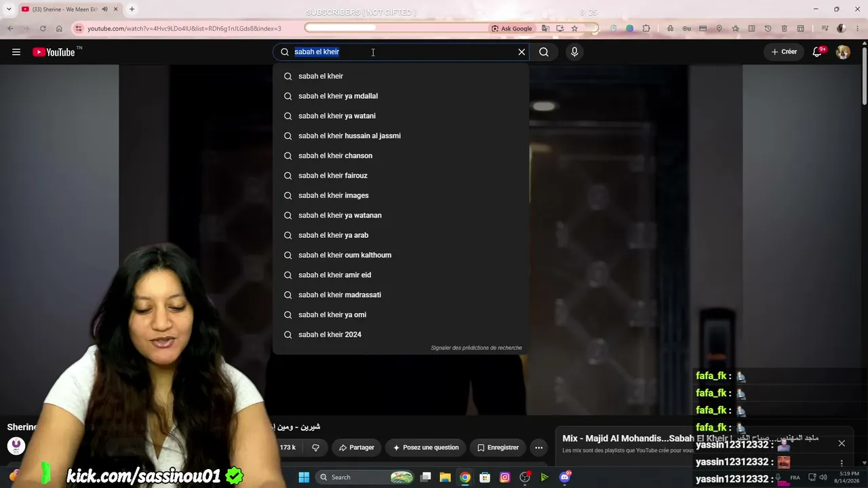Click the Chrome home button

pos(59,28)
